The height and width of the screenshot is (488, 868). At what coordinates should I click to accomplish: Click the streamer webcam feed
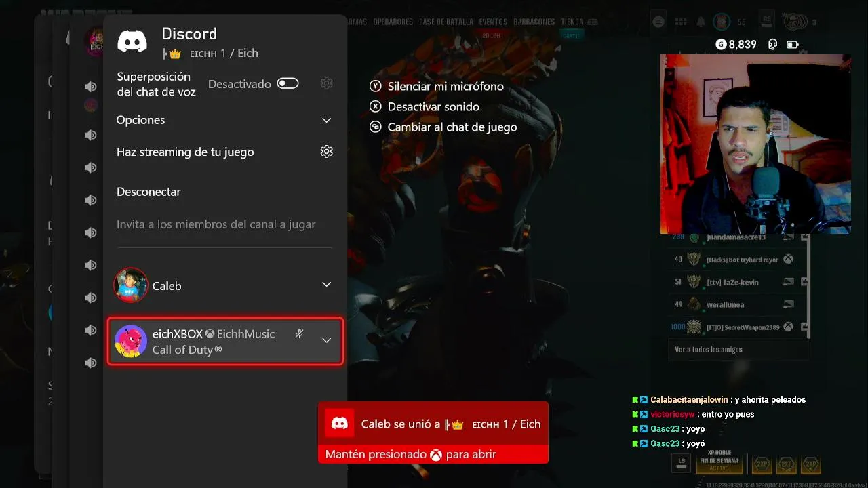755,144
